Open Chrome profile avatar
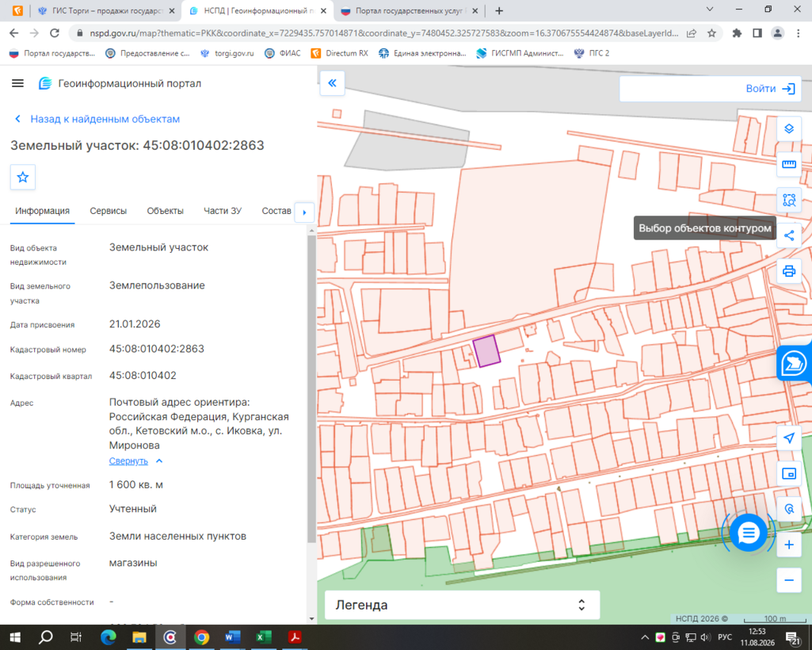Image resolution: width=812 pixels, height=650 pixels. point(777,33)
